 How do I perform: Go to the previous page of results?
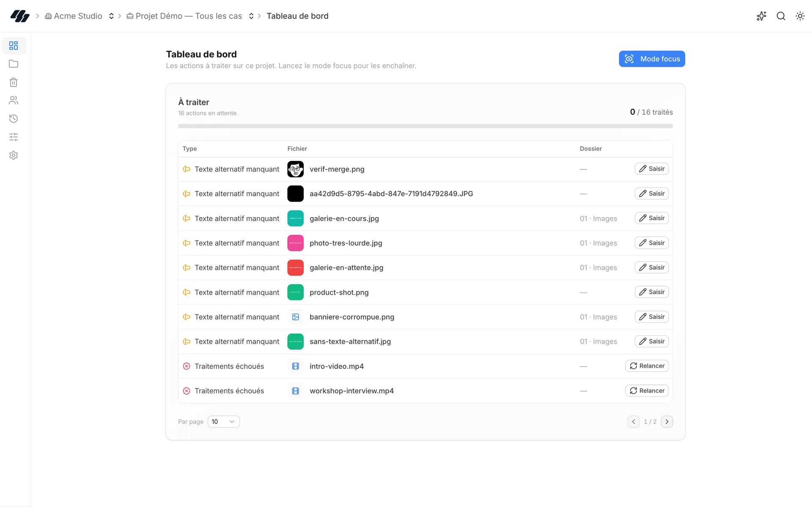634,422
